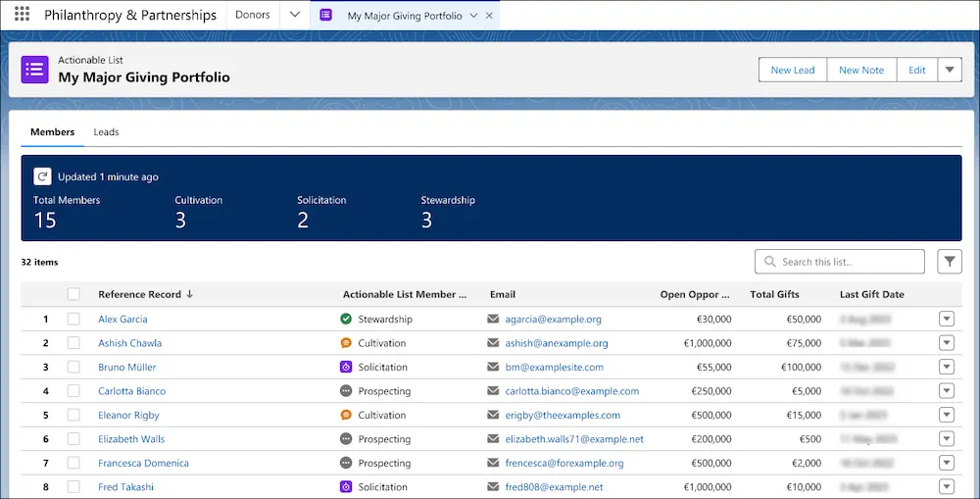Select the Eleanor Rigby row checkbox
Image resolution: width=980 pixels, height=499 pixels.
(x=73, y=415)
